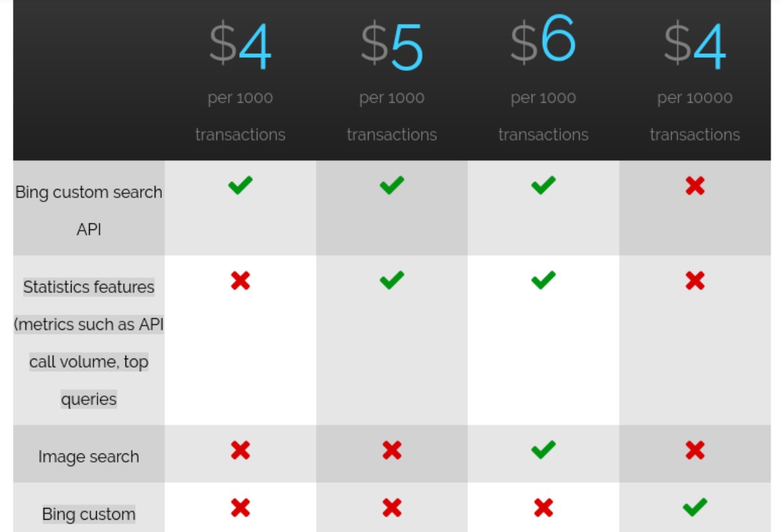
Task: Click Image search red cross, $4 per-1000 plan
Action: [240, 450]
